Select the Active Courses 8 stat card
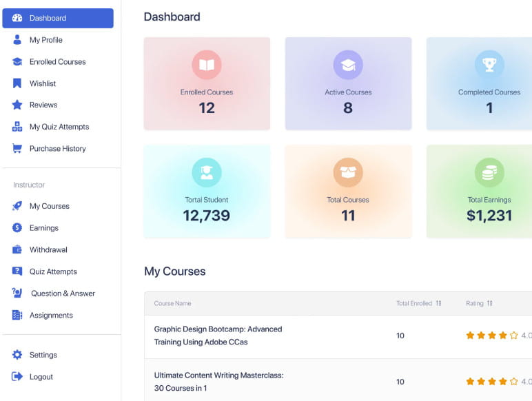This screenshot has height=401, width=532. [x=348, y=83]
